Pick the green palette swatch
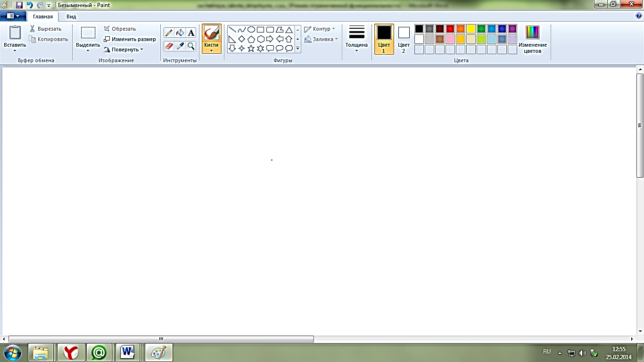644x362 pixels. pos(481,29)
